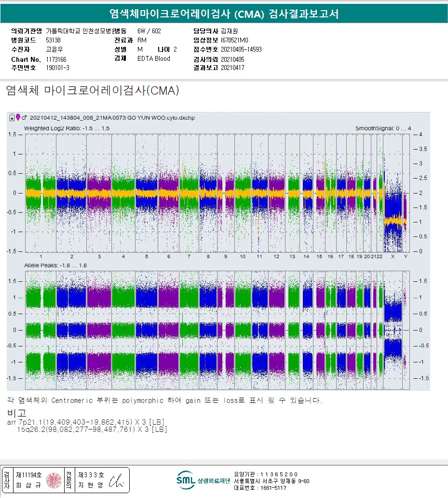Click the phone number 1661-5117
448x498 pixels.
point(273,488)
